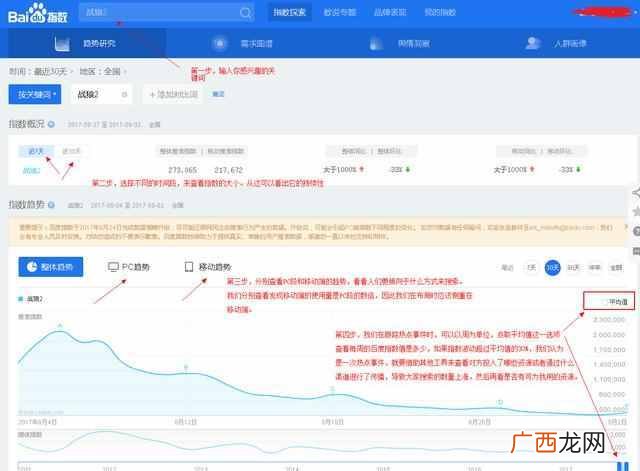Open the 按关键词 dropdown button
This screenshot has width=640, height=471.
click(35, 94)
